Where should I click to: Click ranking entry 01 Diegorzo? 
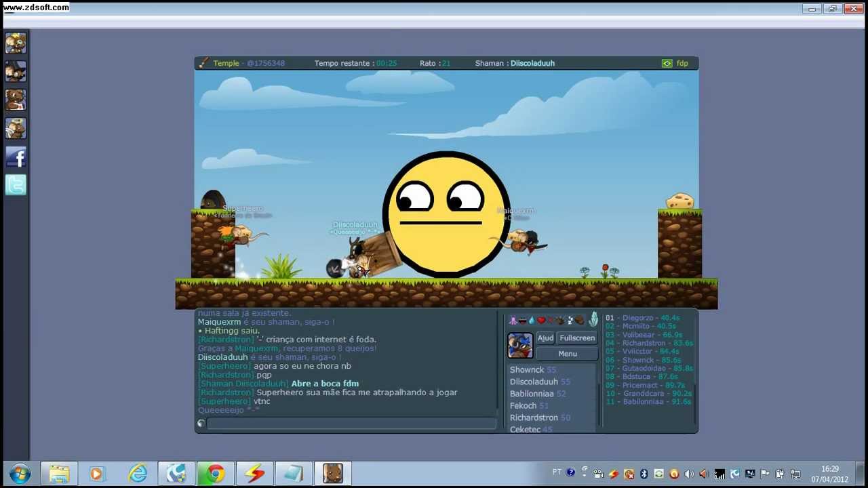[643, 318]
